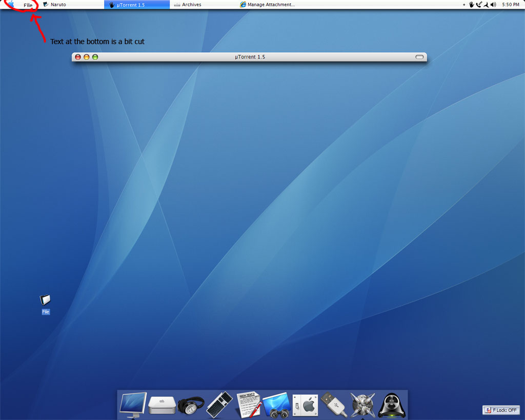Viewport: 525px width, 420px height.
Task: Click the hand icon in system tray
Action: (472, 5)
